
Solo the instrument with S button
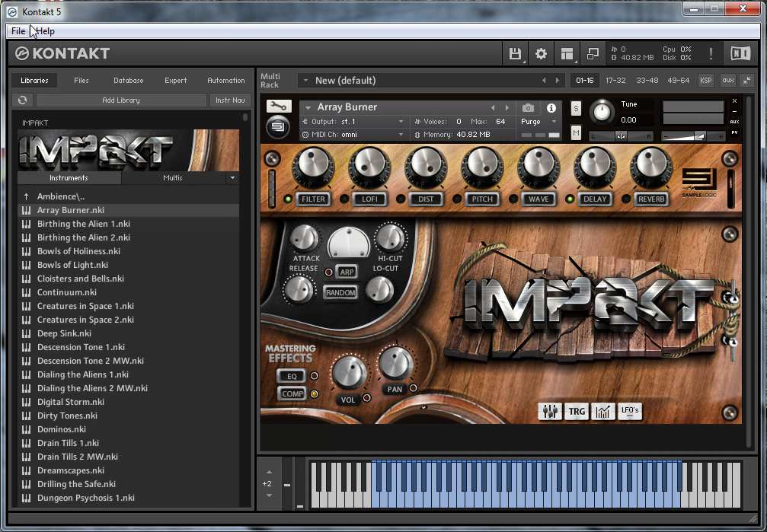click(576, 109)
